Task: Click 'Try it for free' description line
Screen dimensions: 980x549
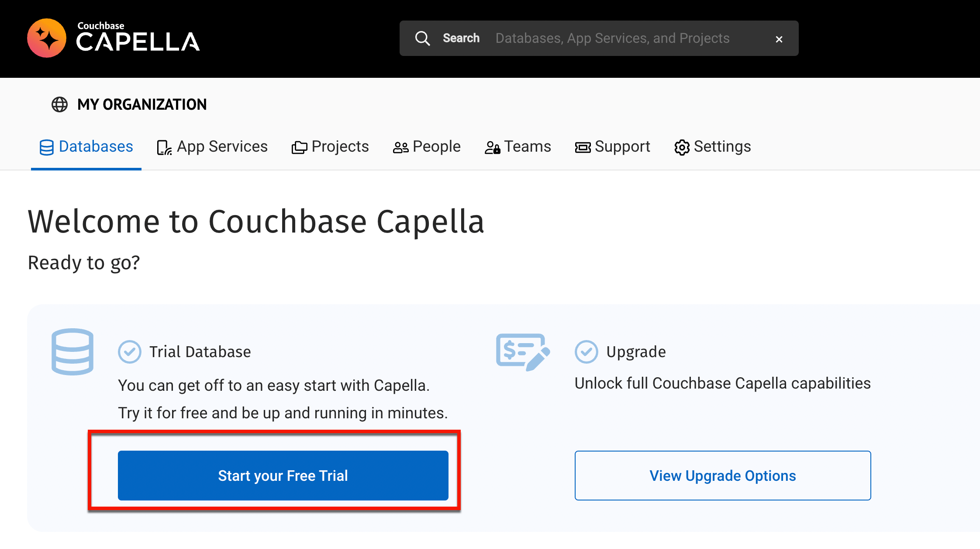Action: coord(283,413)
